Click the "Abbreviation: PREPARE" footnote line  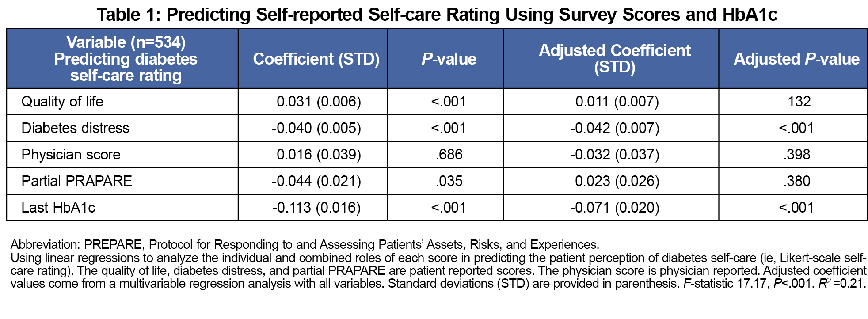[305, 244]
